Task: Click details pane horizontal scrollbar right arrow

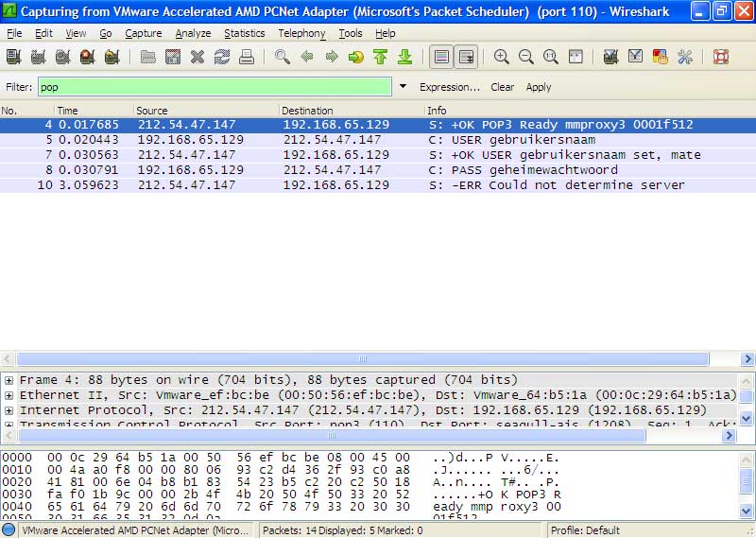Action: 729,436
